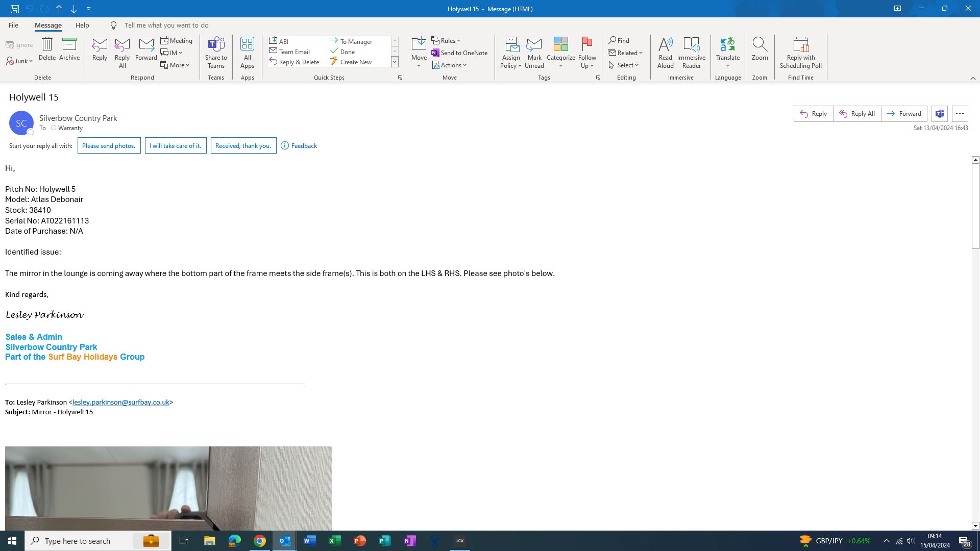Switch to the Help tab
This screenshot has width=980, height=551.
point(82,25)
